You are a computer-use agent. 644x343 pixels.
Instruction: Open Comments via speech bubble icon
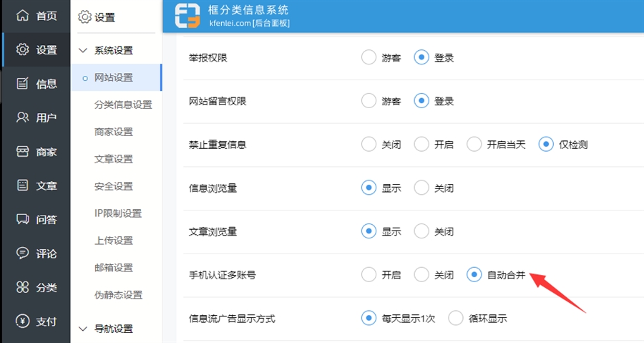(x=23, y=253)
